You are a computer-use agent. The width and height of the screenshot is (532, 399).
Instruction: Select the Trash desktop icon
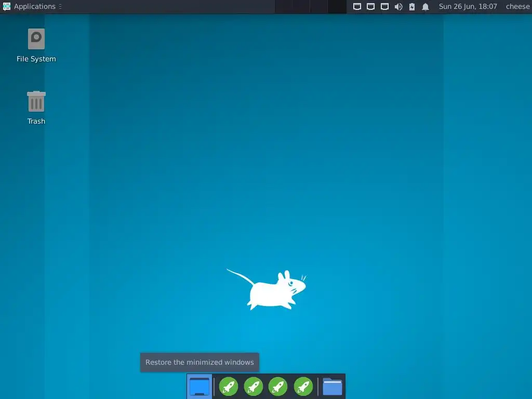click(36, 108)
